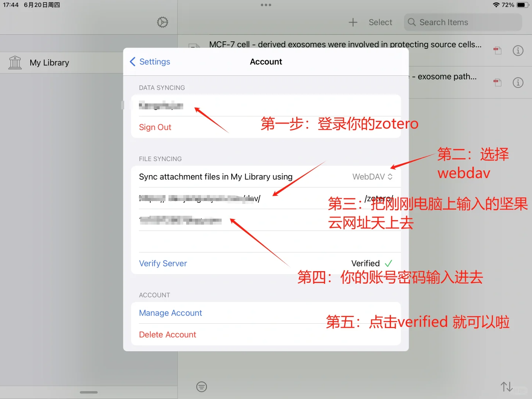Viewport: 532px width, 399px height.
Task: Click the magnifying glass in the search bar
Action: pyautogui.click(x=411, y=22)
